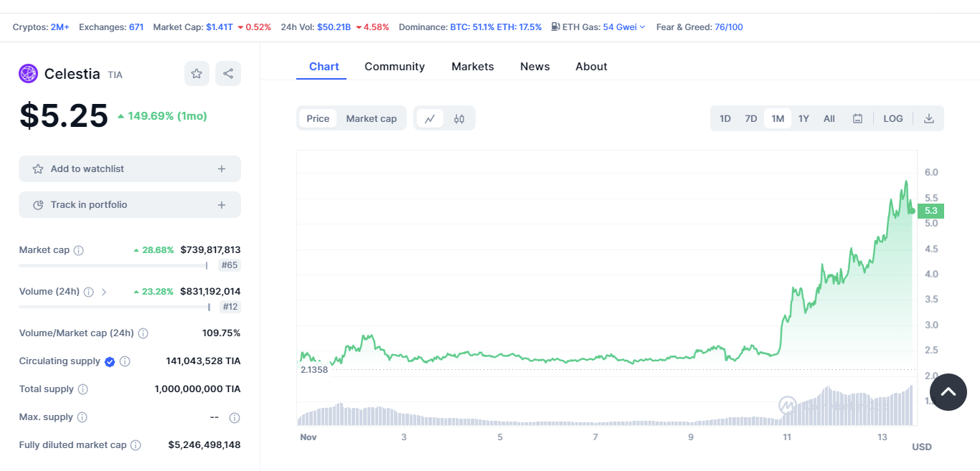
Task: Click the Volume/Market cap info icon
Action: 143,333
